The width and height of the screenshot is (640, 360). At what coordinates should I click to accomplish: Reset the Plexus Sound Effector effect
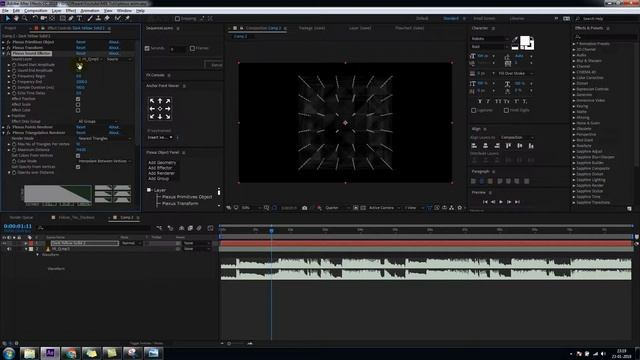click(81, 53)
